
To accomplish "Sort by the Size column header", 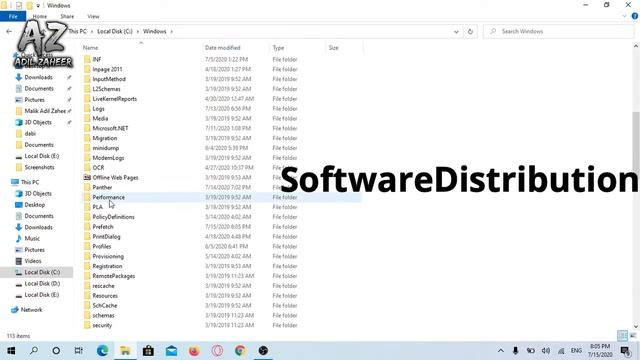I will [x=333, y=48].
